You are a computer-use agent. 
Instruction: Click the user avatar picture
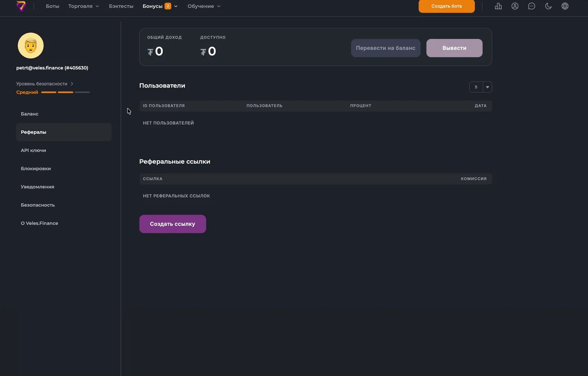tap(31, 46)
